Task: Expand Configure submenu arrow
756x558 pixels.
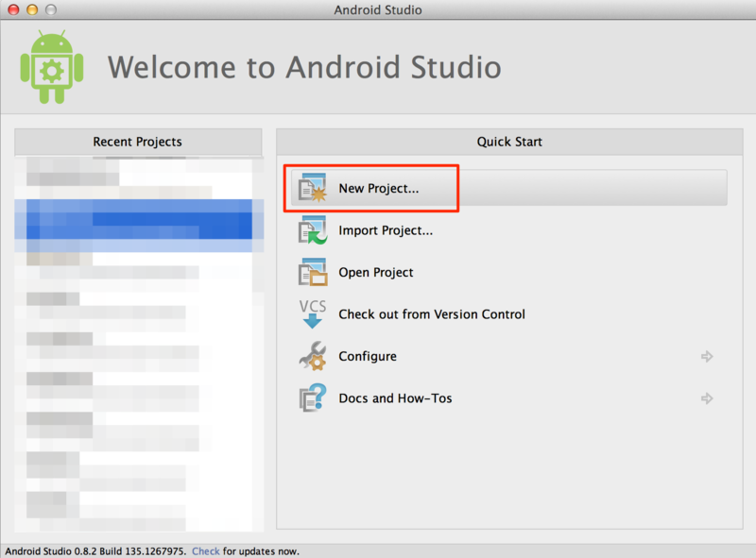Action: tap(707, 357)
